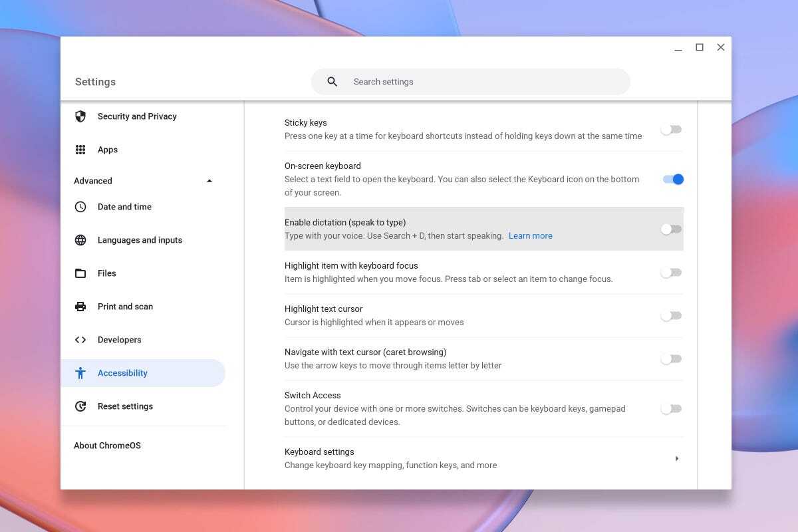Collapse the Advanced section arrow
The height and width of the screenshot is (532, 798).
click(209, 181)
